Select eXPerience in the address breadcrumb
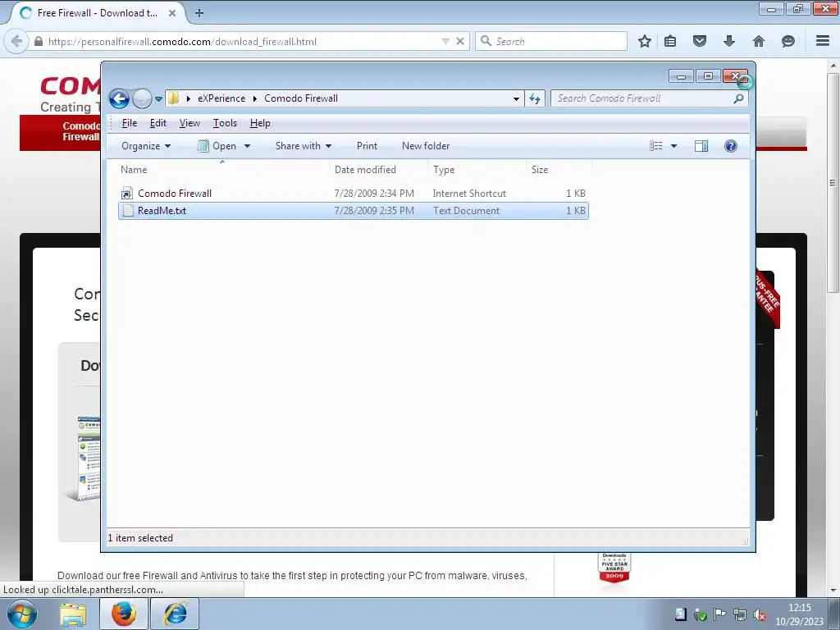Screen dimensions: 840x630 [221, 98]
